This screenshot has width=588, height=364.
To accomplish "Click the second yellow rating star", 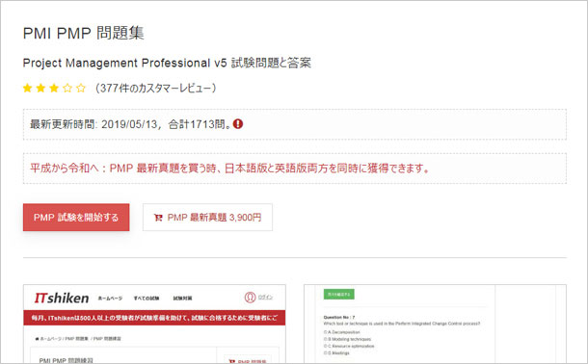I will click(40, 88).
